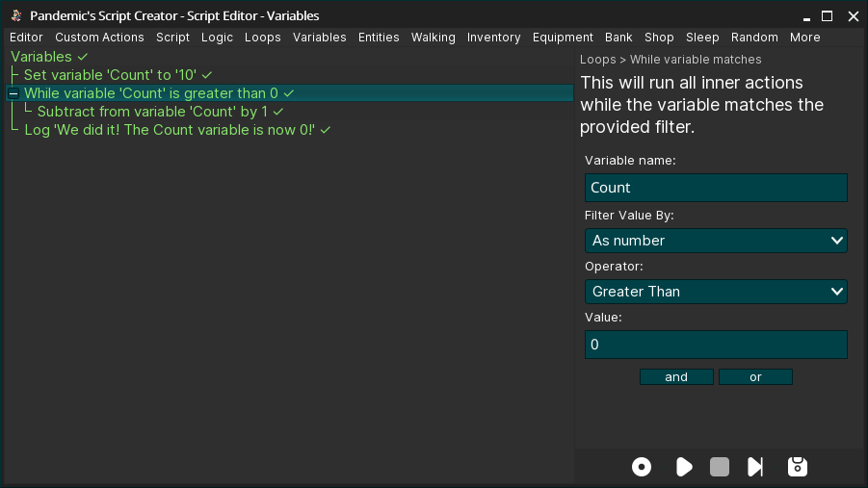Viewport: 868px width, 488px height.
Task: Save the script with the disk icon
Action: 797,467
